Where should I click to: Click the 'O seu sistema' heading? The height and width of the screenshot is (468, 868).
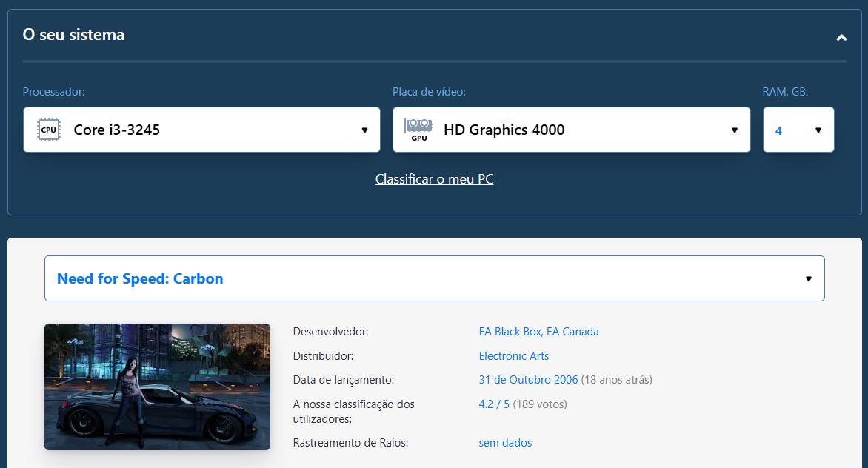pos(73,35)
